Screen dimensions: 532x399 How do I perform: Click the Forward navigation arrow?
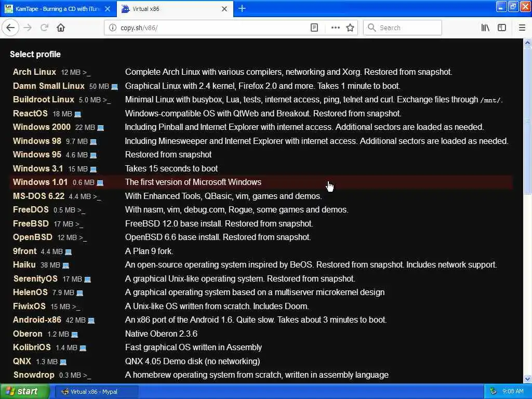pos(28,28)
